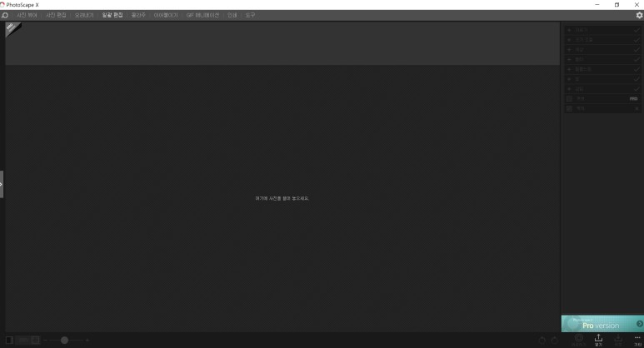Expand the collapsed left side panel arrow
The image size is (644, 348).
click(x=2, y=184)
